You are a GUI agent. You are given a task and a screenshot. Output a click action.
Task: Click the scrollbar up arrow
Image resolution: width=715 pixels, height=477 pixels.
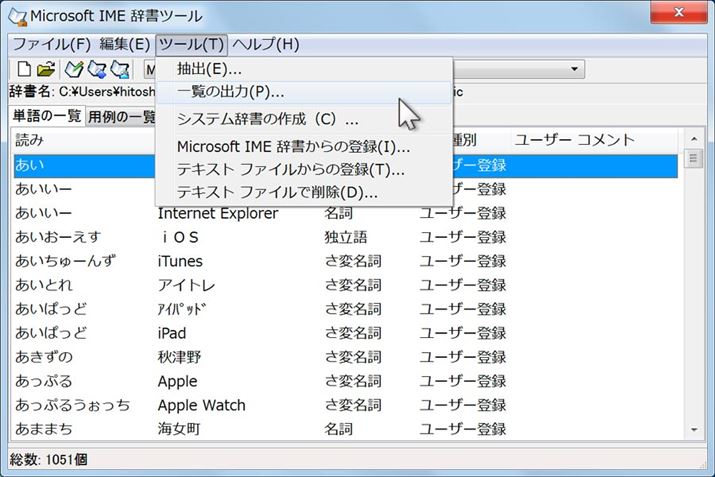[694, 138]
